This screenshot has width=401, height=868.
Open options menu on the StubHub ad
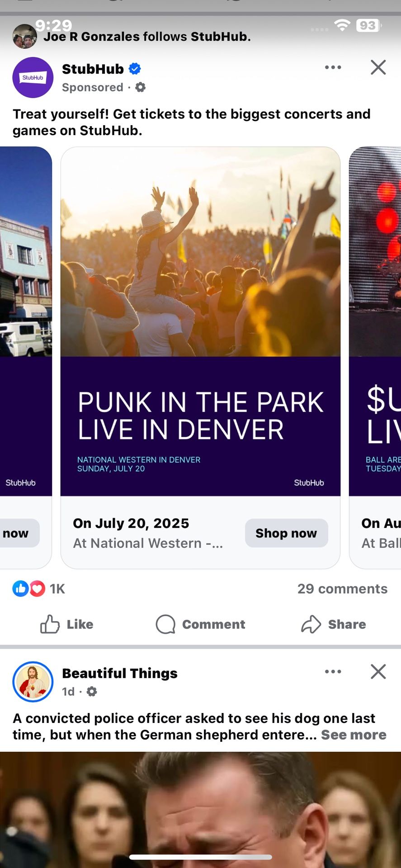[x=332, y=67]
